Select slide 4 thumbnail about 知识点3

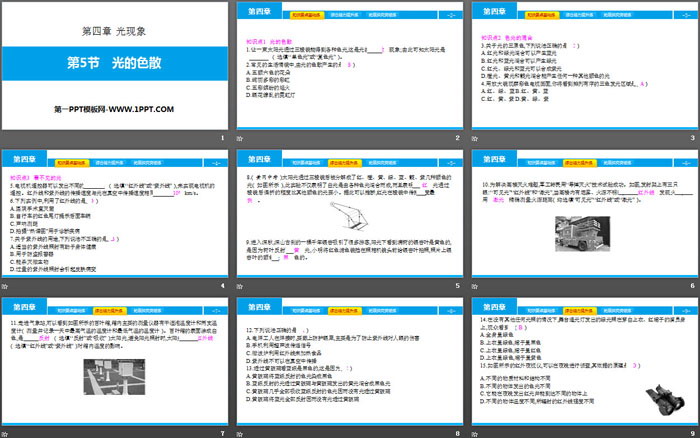coord(115,213)
